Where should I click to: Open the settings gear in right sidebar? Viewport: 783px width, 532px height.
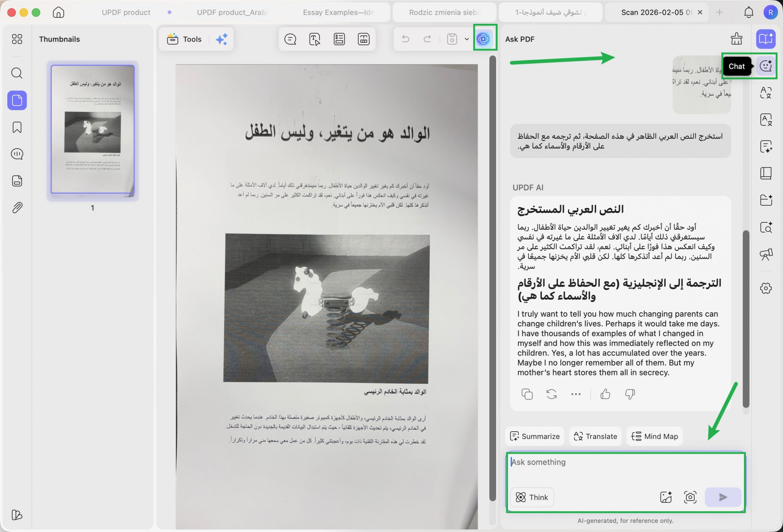[x=766, y=288]
